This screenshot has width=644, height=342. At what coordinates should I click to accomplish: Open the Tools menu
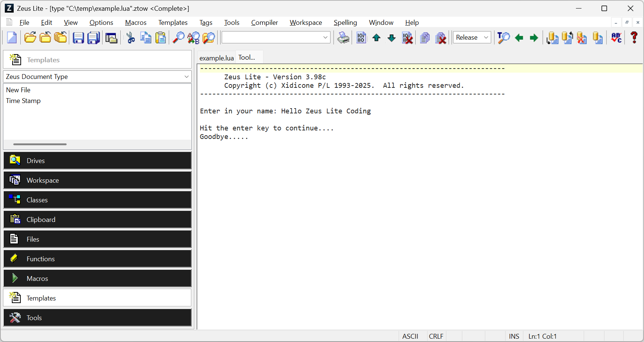(232, 23)
